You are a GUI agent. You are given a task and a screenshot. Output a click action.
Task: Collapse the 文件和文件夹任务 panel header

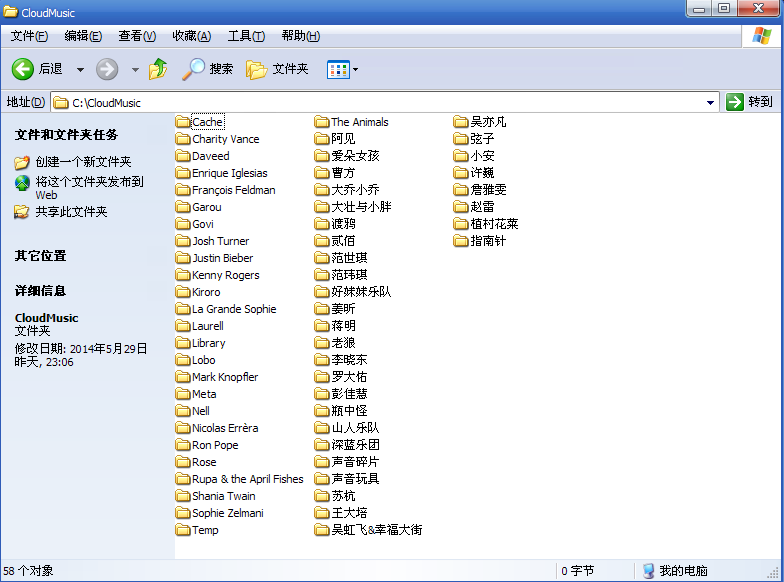pos(66,134)
